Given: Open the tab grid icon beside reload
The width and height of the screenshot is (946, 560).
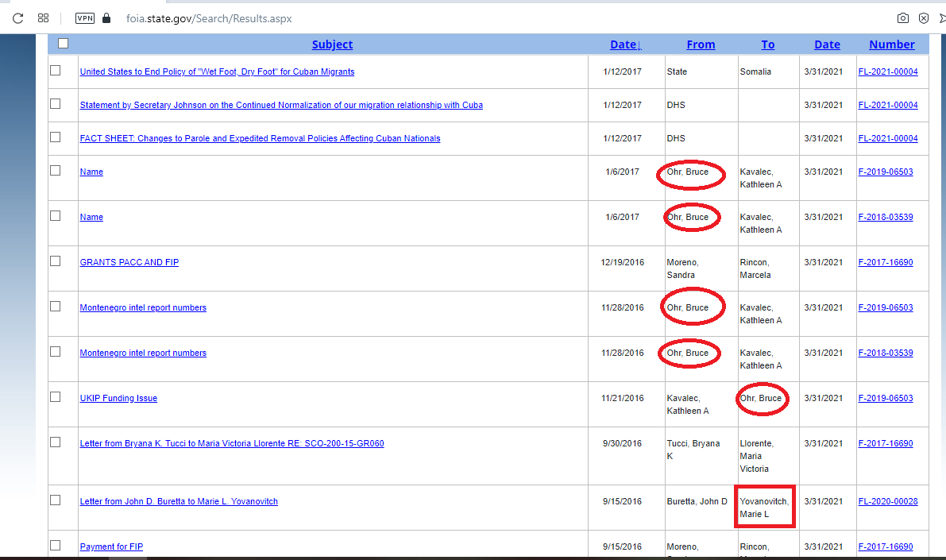Looking at the screenshot, I should click(x=43, y=18).
